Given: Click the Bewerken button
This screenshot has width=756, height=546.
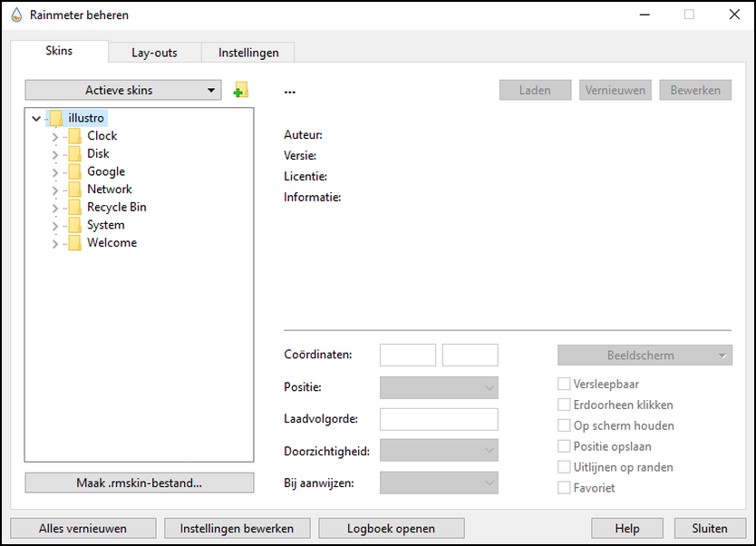Looking at the screenshot, I should point(695,90).
